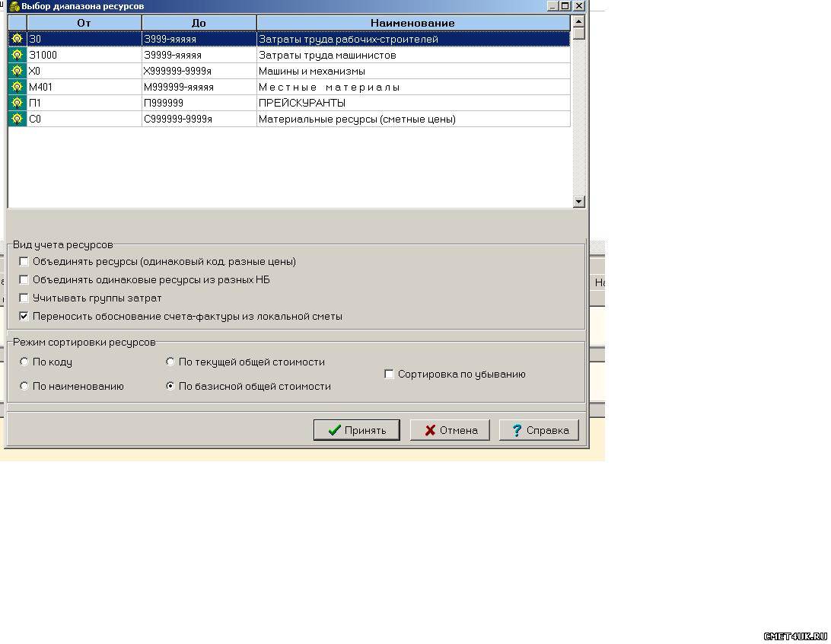The width and height of the screenshot is (831, 644).
Task: Click the lightbulb icon in row С0
Action: pyautogui.click(x=17, y=119)
